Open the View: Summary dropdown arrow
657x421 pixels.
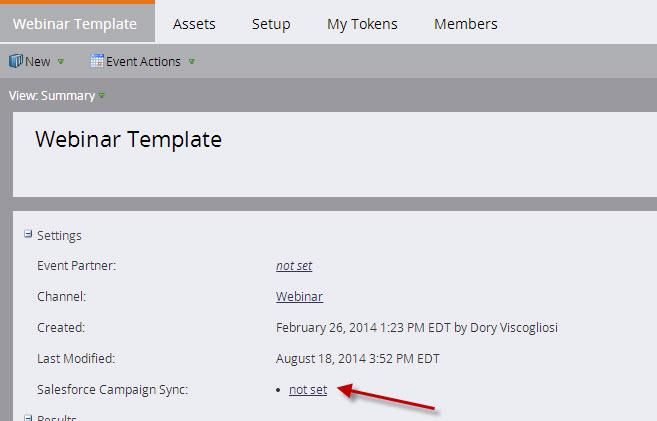(x=102, y=96)
